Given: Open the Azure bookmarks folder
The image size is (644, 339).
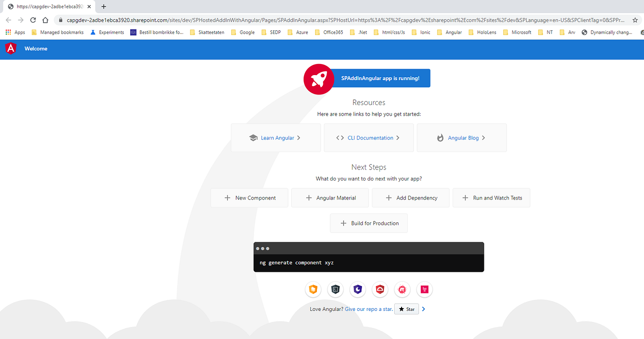Looking at the screenshot, I should point(297,32).
